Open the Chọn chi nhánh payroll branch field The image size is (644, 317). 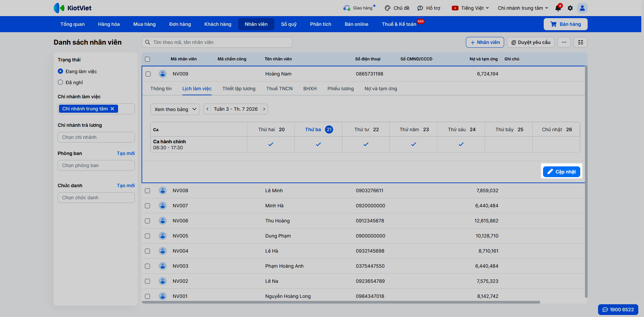(x=96, y=137)
